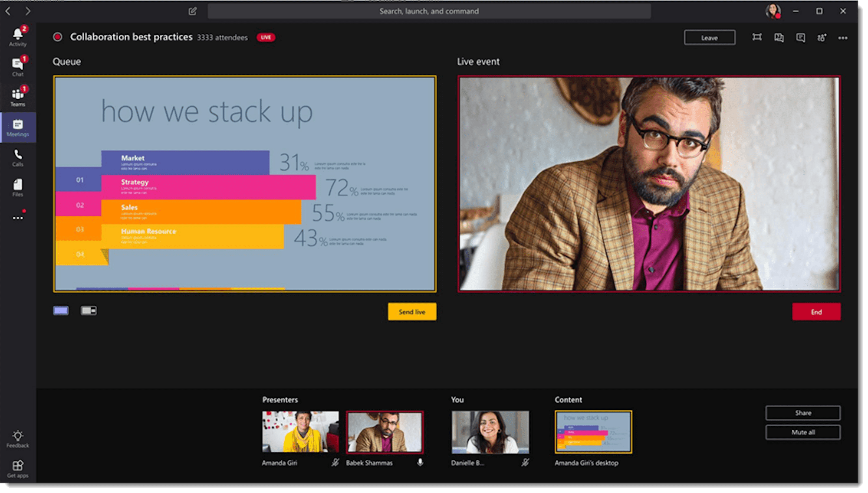
Task: Toggle Amanda Giri microphone status
Action: point(336,461)
